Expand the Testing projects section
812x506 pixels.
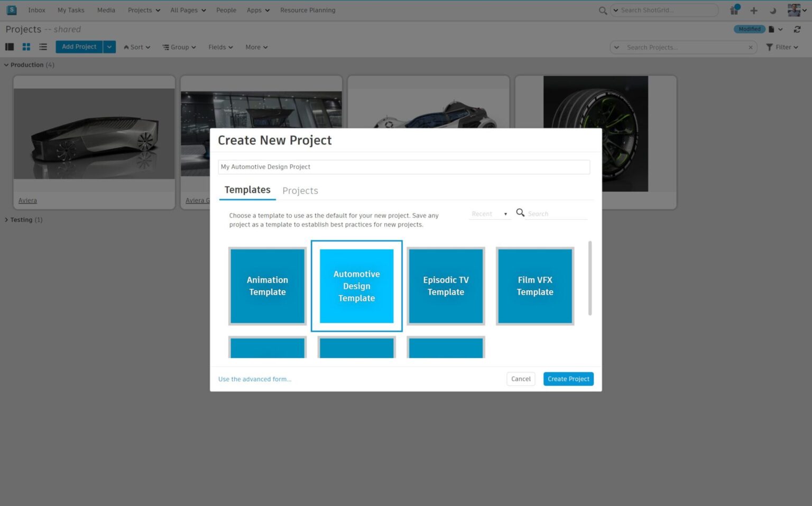[x=6, y=220]
